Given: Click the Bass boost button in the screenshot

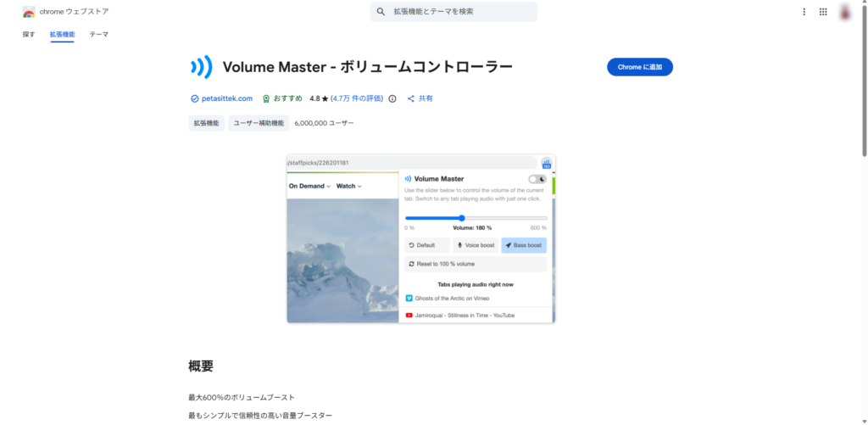Looking at the screenshot, I should point(523,245).
